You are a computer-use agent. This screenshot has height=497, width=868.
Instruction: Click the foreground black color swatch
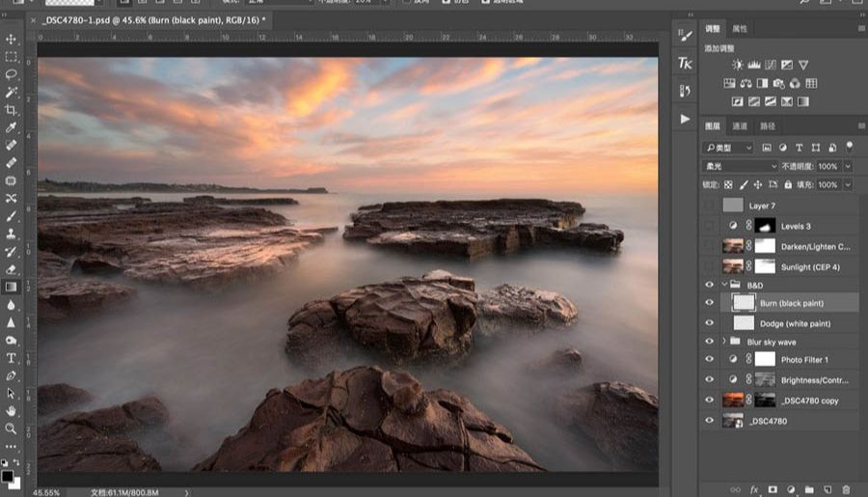point(7,476)
